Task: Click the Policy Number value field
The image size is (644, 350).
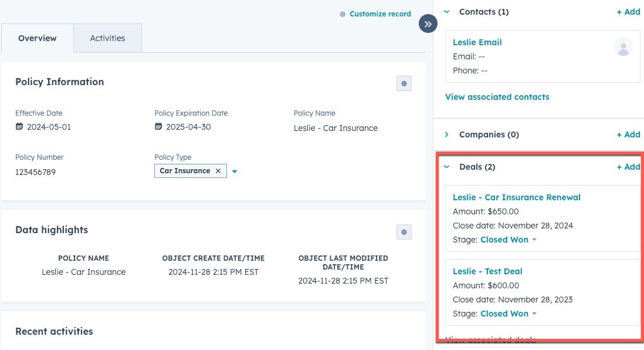Action: [35, 172]
